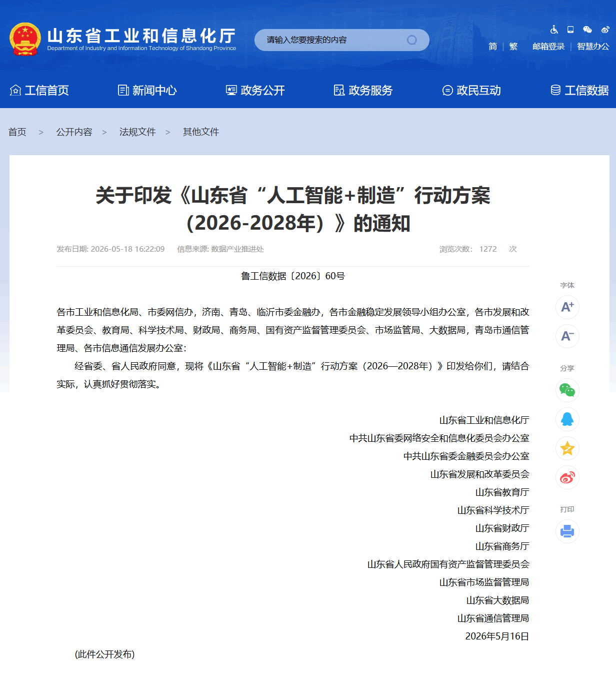Click 邮箱登录 link

point(548,47)
